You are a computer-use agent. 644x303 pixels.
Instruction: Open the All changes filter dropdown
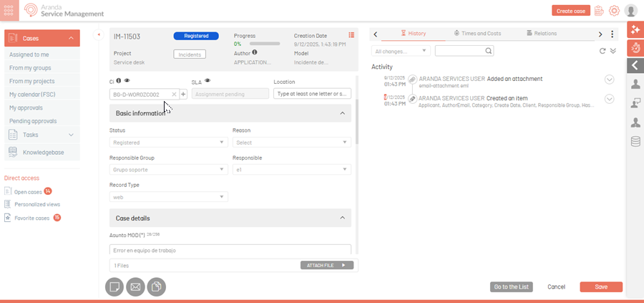pos(401,51)
